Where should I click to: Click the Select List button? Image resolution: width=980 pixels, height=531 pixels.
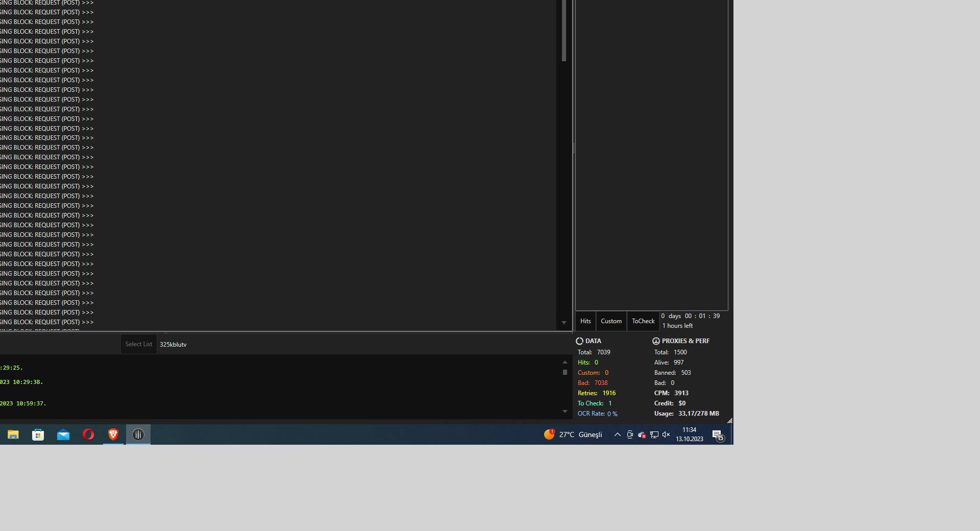(x=139, y=344)
